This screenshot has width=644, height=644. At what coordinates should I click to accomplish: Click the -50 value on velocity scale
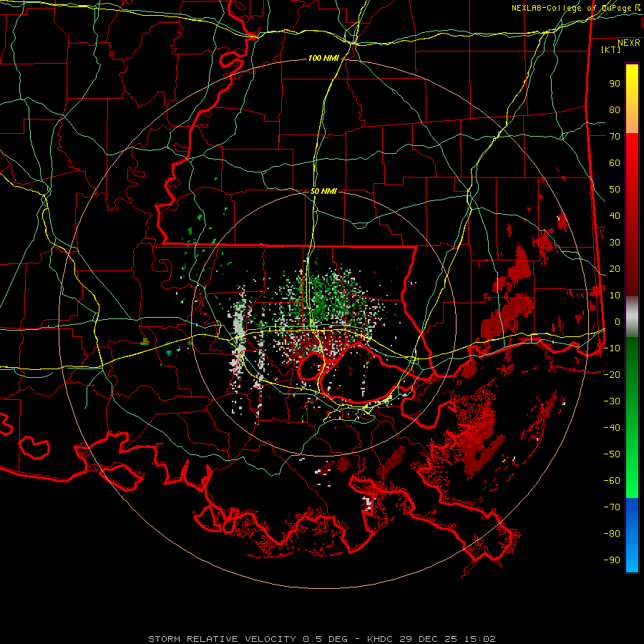[x=612, y=454]
